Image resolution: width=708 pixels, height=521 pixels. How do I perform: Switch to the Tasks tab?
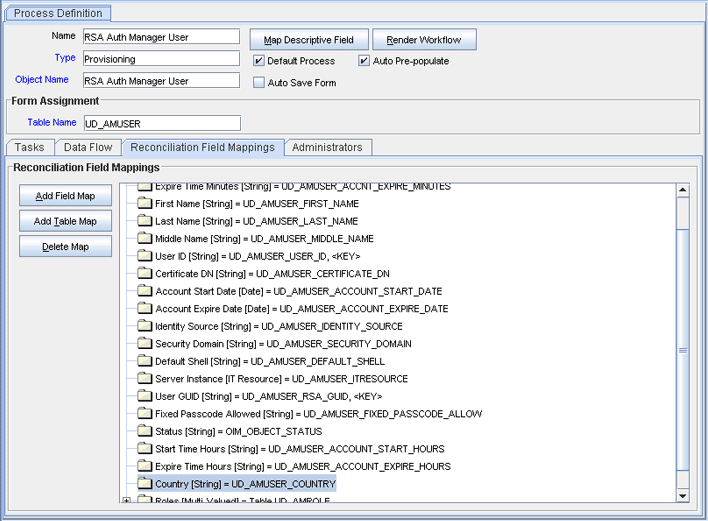[29, 147]
